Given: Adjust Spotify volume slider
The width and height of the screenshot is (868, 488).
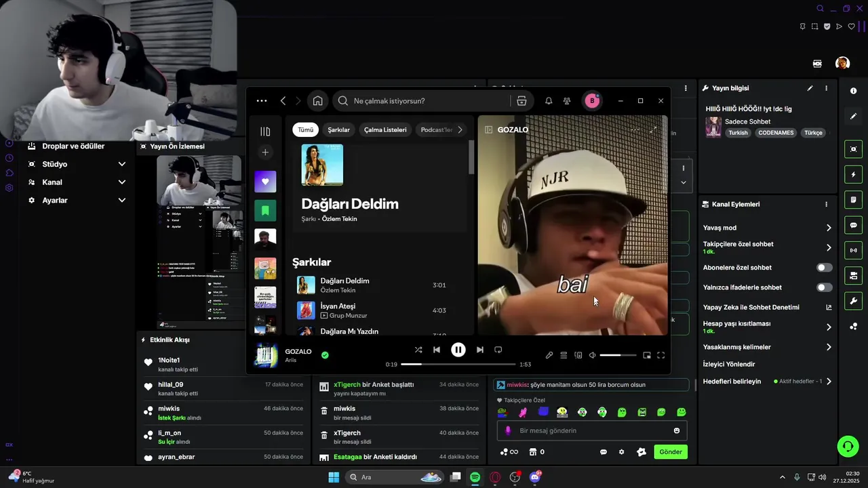Looking at the screenshot, I should [x=618, y=355].
